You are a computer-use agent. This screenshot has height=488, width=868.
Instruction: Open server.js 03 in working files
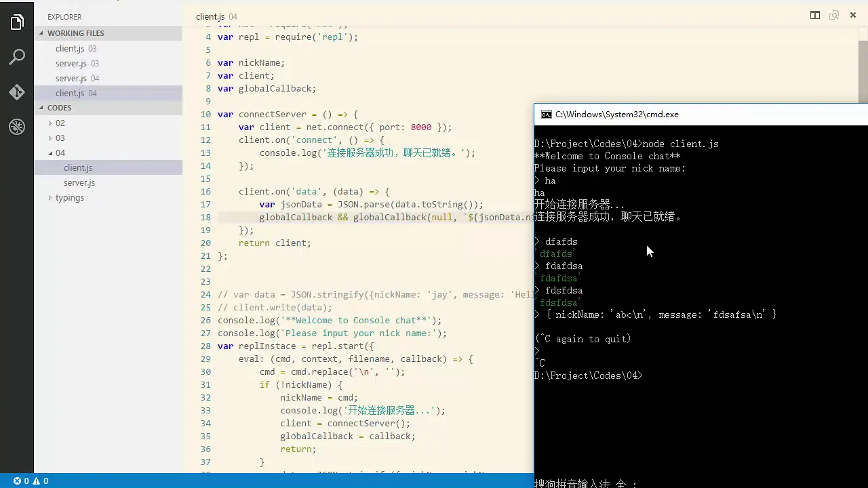point(108,64)
